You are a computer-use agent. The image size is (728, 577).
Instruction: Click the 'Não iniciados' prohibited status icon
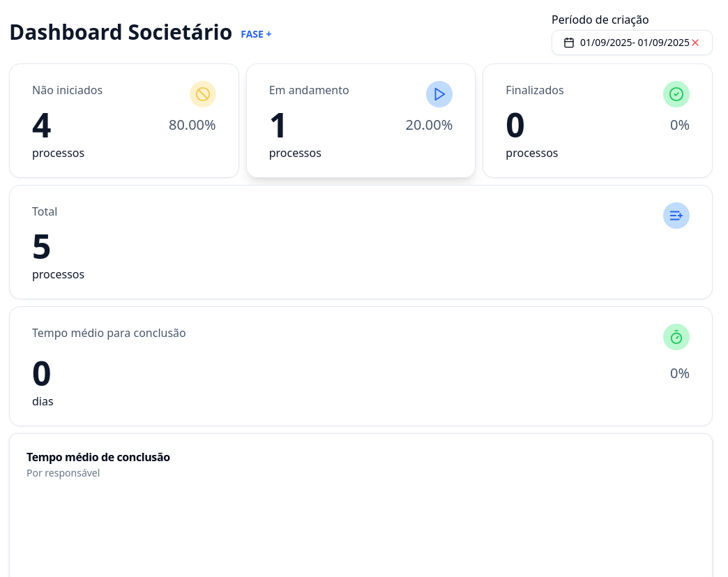[x=203, y=94]
